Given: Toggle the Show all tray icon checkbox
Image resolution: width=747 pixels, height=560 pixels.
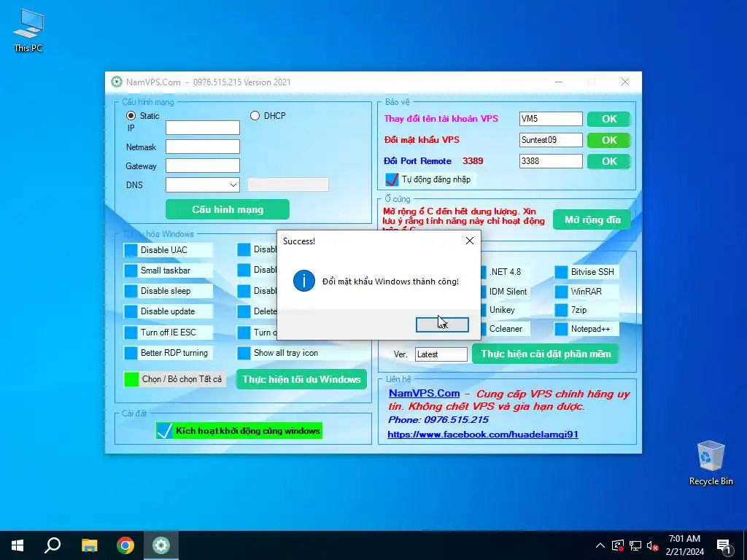Looking at the screenshot, I should click(244, 353).
